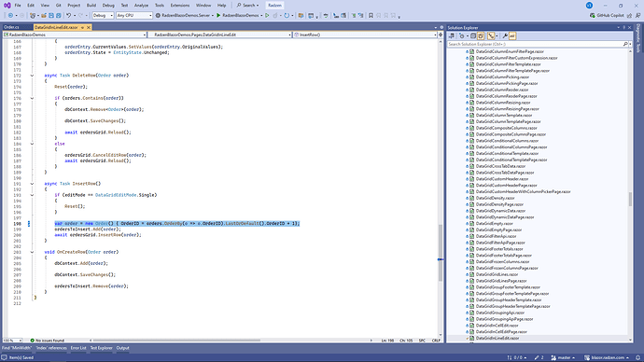Screen dimensions: 644x362
Task: Open Properties with the wrench icon in Solution Explorer
Action: [505, 36]
